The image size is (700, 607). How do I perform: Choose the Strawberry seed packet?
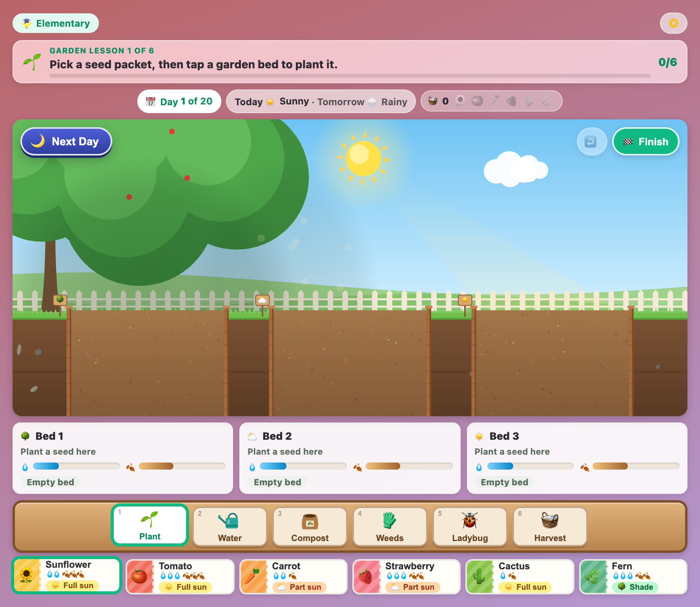coord(407,577)
